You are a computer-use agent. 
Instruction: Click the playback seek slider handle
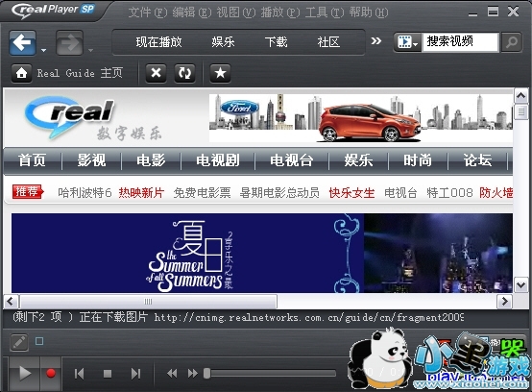point(206,374)
